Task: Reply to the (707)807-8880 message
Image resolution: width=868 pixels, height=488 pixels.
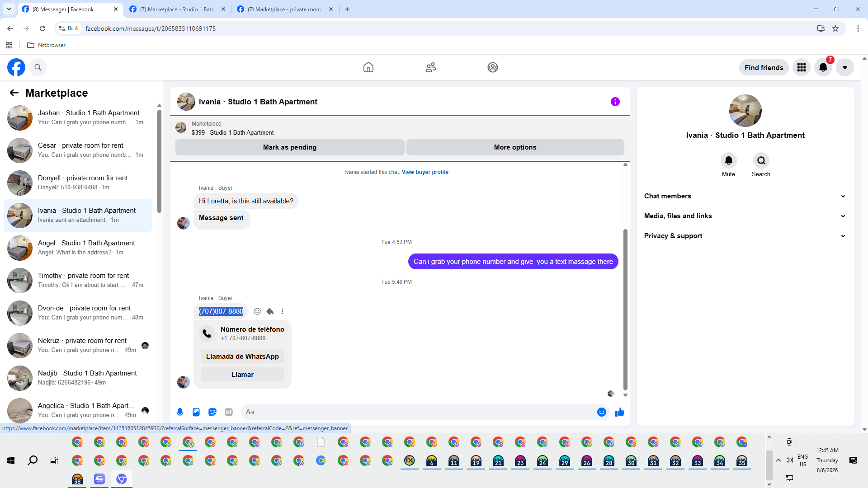Action: coord(270,311)
